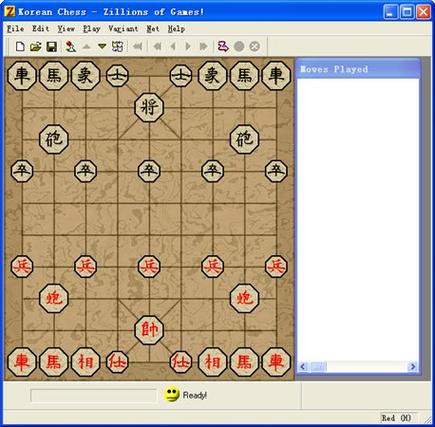Viewport: 435px width, 427px height.
Task: Select the red left guard 仕
Action: point(117,362)
